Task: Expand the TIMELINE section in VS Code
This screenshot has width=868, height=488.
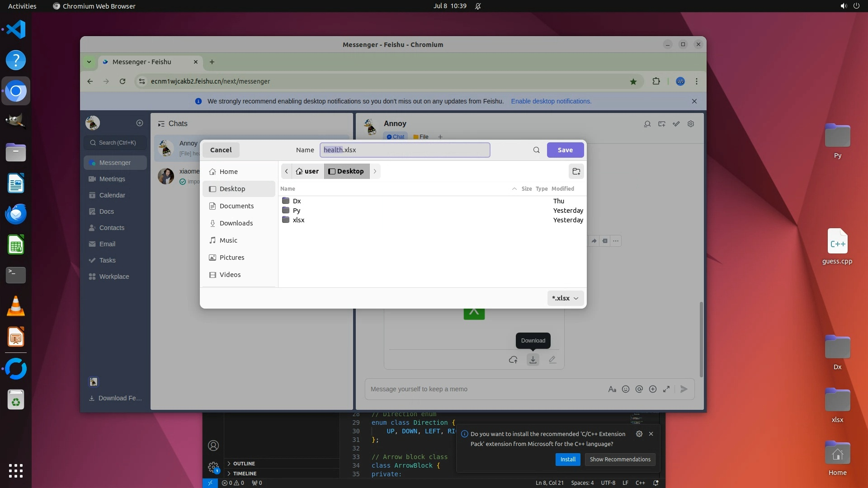Action: [x=245, y=474]
